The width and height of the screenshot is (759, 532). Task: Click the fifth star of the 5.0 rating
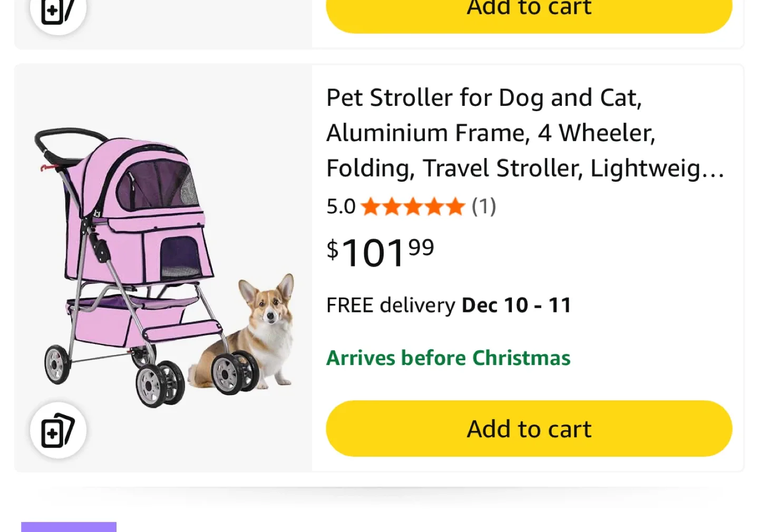pyautogui.click(x=455, y=206)
